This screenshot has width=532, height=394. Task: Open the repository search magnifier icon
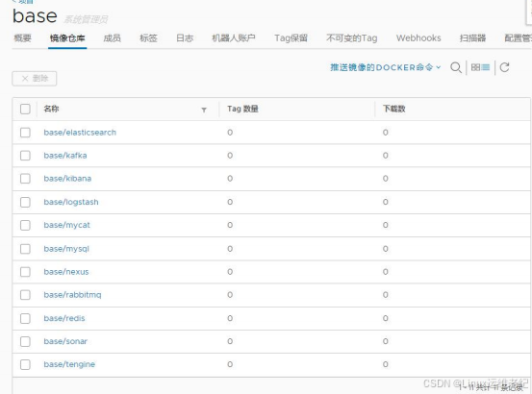pyautogui.click(x=456, y=67)
